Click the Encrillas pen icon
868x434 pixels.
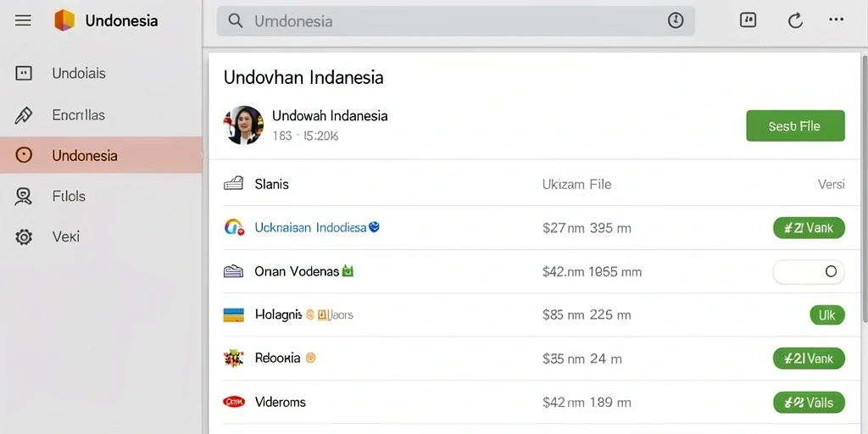click(23, 114)
